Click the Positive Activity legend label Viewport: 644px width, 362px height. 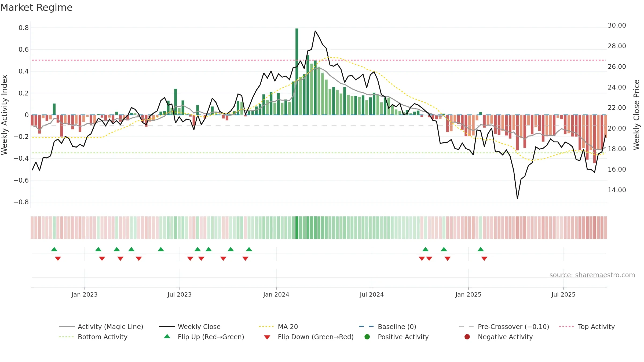(403, 337)
